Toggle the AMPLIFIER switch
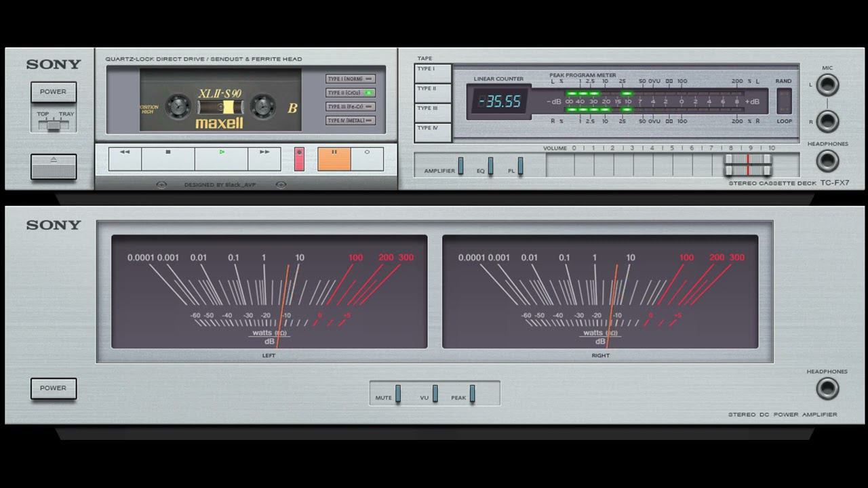 pos(460,166)
